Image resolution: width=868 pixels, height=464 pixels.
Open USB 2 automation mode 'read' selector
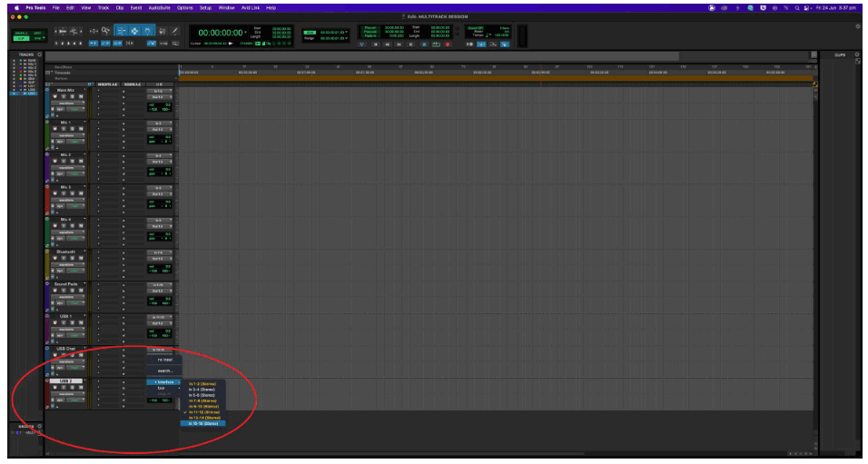click(x=76, y=400)
